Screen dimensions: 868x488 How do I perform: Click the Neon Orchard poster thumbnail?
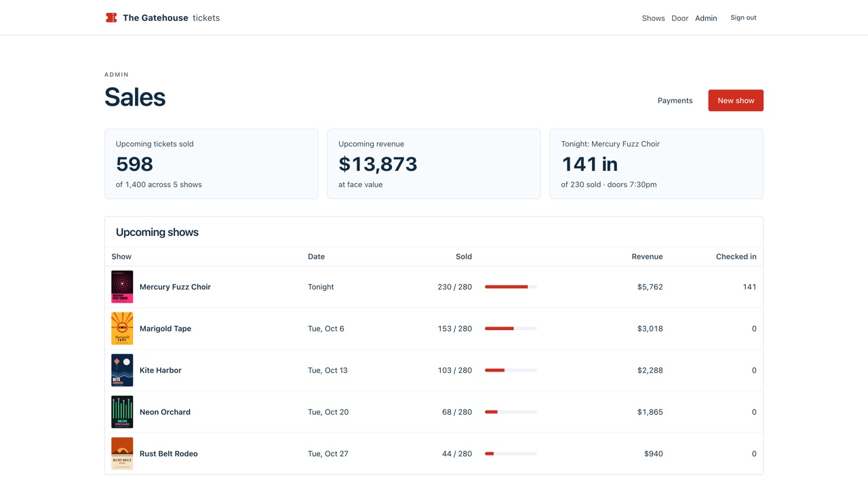pos(122,412)
